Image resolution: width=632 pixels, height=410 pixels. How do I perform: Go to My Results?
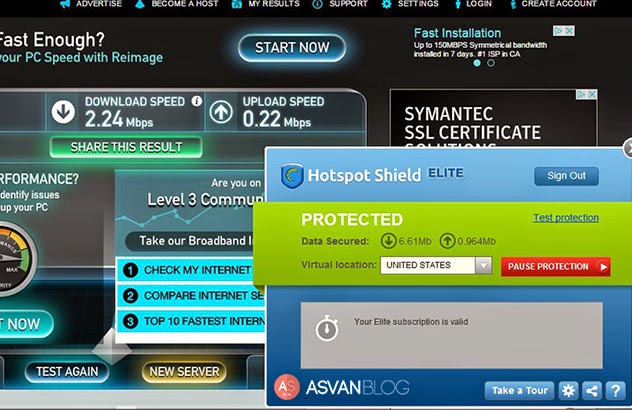point(266,4)
